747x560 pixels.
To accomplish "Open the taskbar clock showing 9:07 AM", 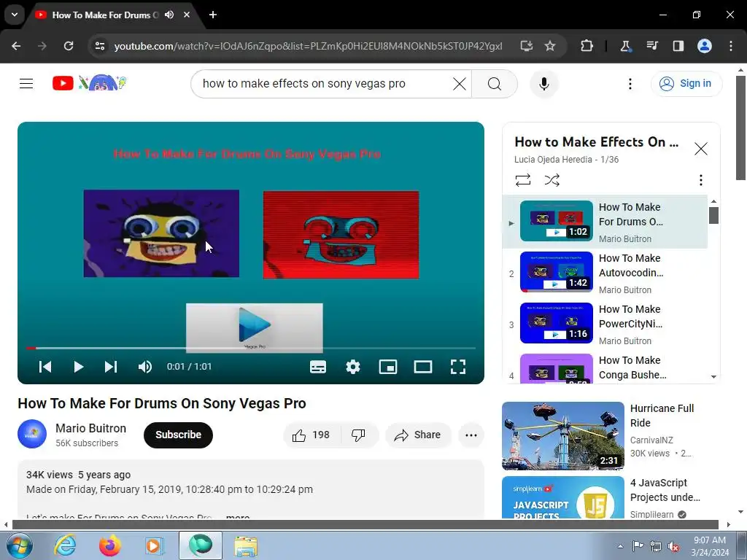I will [710, 546].
